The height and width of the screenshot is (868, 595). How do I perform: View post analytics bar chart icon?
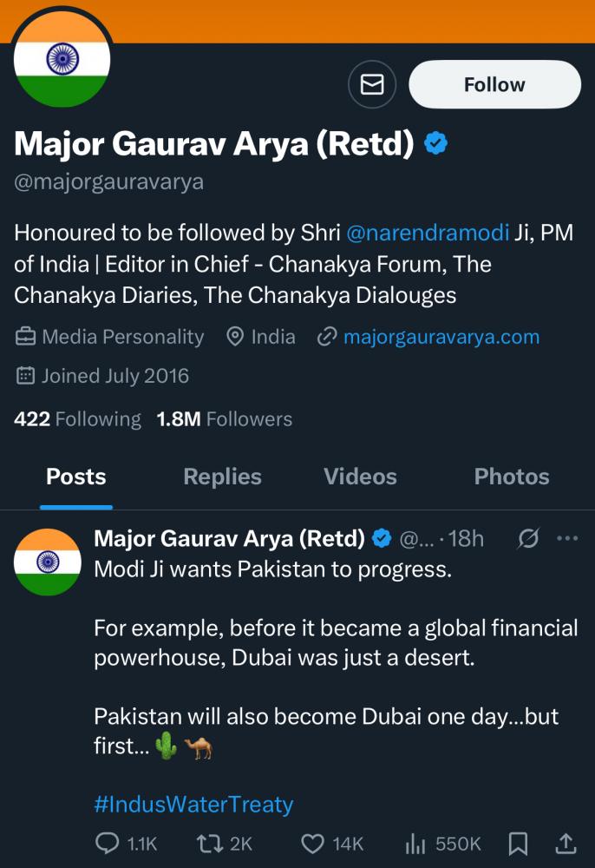click(414, 843)
